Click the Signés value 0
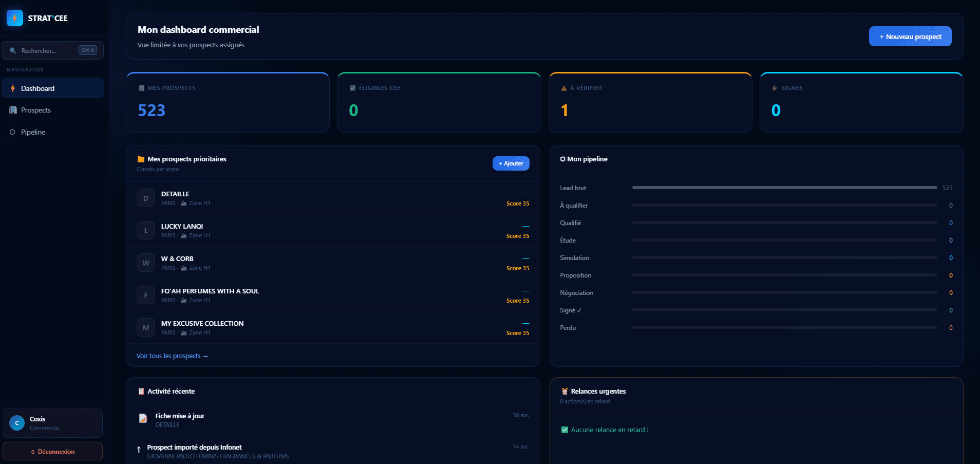This screenshot has width=980, height=464. pyautogui.click(x=776, y=110)
